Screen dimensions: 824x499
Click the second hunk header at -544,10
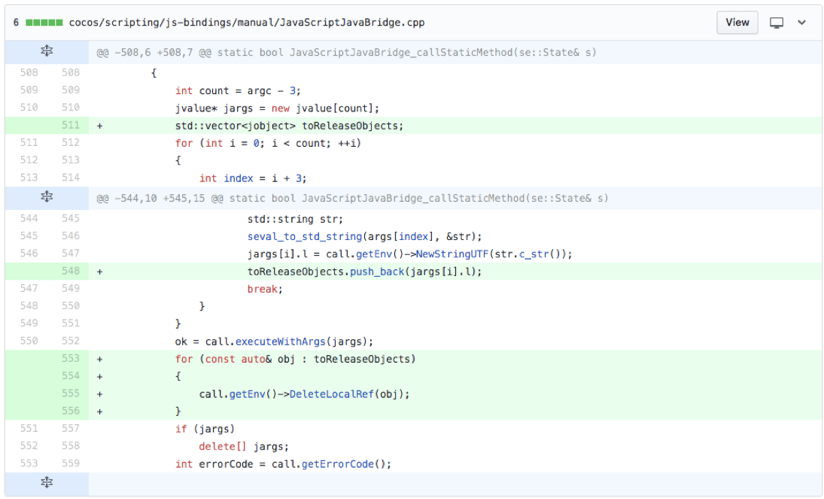(352, 198)
